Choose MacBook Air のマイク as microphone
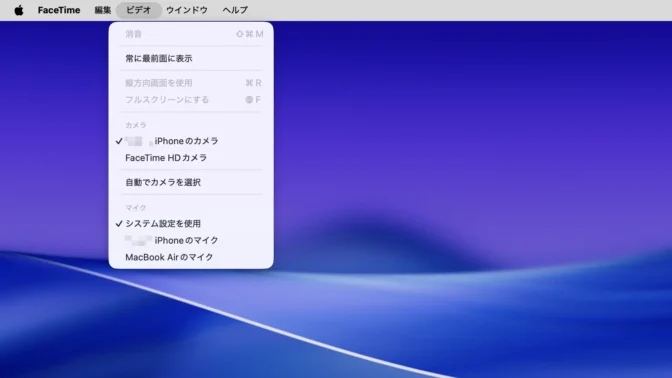 [x=191, y=257]
